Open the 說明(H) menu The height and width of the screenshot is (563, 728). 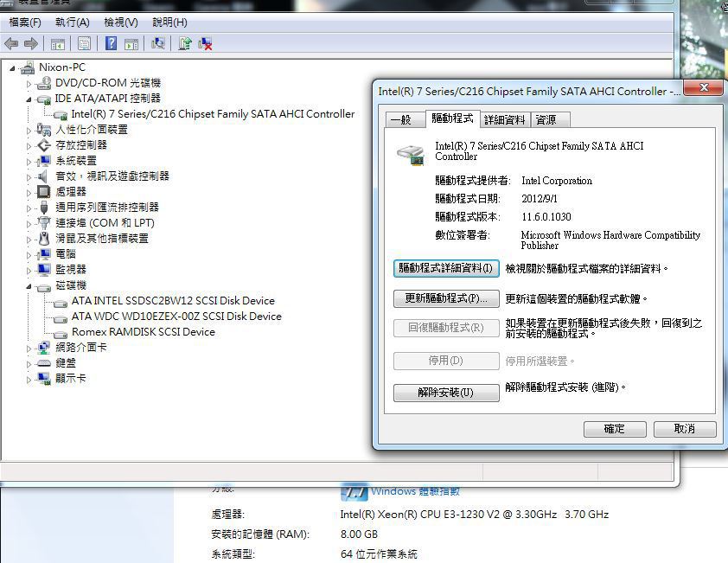(x=170, y=22)
